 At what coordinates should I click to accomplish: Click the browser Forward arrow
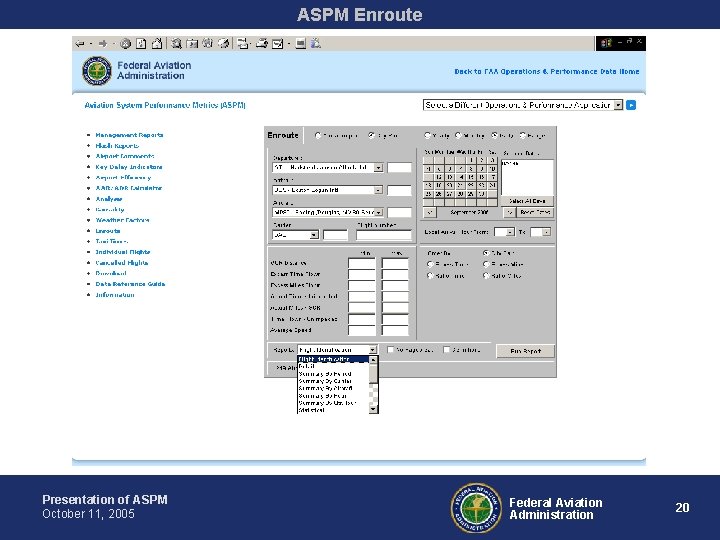103,44
